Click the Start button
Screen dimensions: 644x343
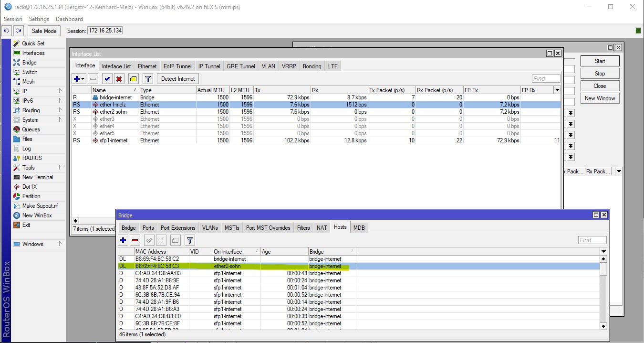coord(600,61)
